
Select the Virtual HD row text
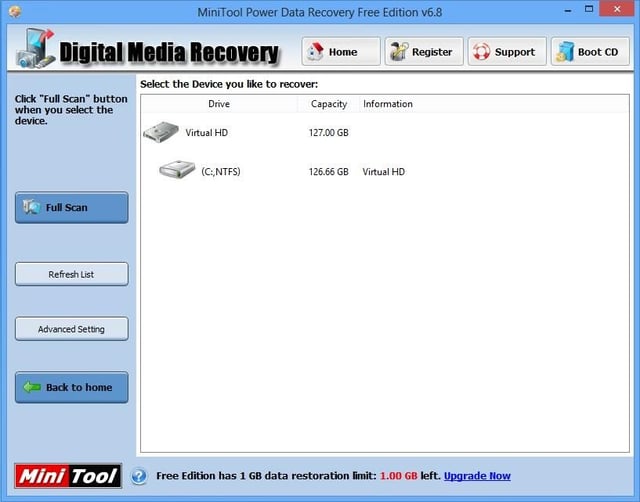point(207,133)
